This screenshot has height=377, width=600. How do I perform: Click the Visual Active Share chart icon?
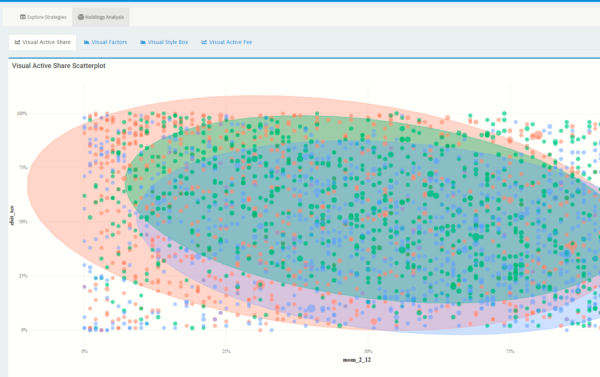pyautogui.click(x=17, y=42)
